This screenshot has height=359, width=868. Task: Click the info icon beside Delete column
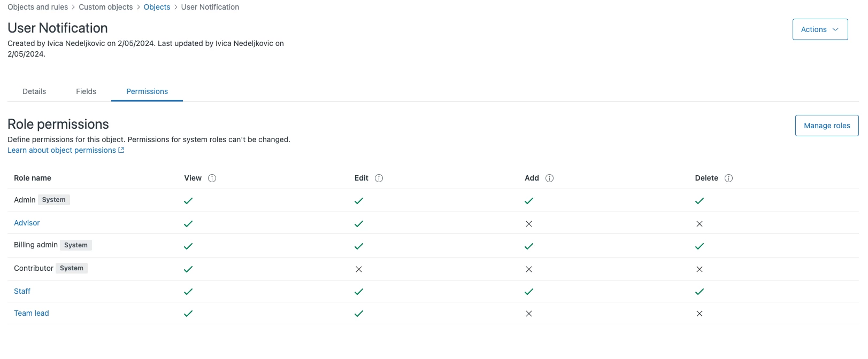point(729,178)
